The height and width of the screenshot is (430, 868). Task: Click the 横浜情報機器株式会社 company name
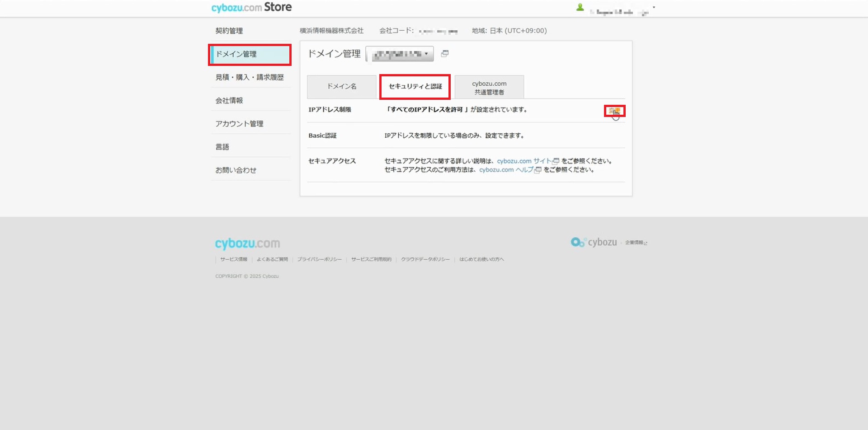(331, 31)
